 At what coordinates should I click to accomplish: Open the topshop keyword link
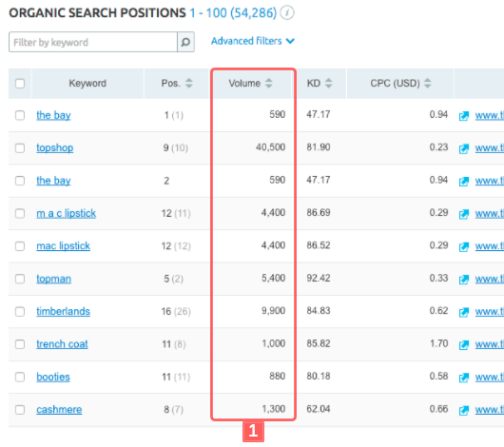[55, 148]
